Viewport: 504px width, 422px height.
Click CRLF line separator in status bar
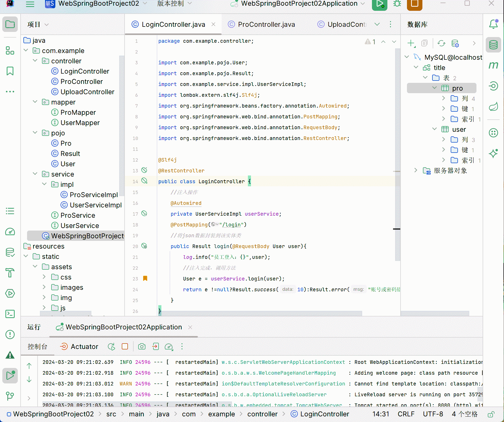(406, 414)
